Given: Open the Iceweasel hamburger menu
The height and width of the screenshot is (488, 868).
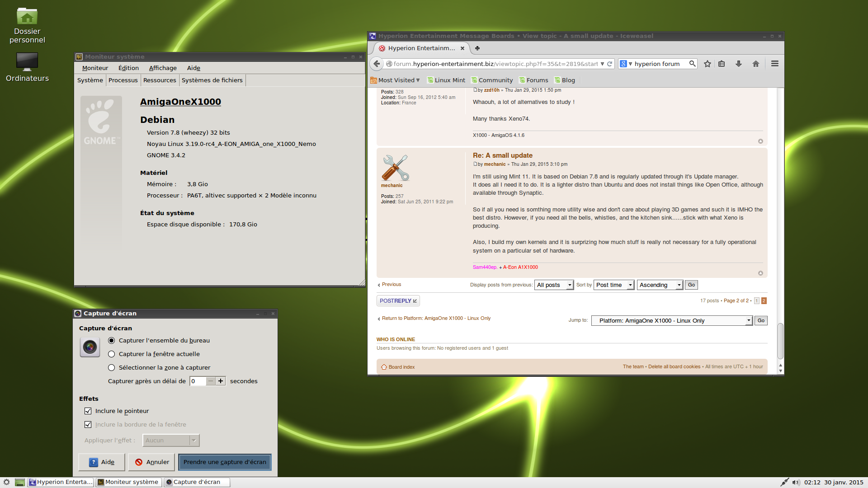Looking at the screenshot, I should 775,64.
